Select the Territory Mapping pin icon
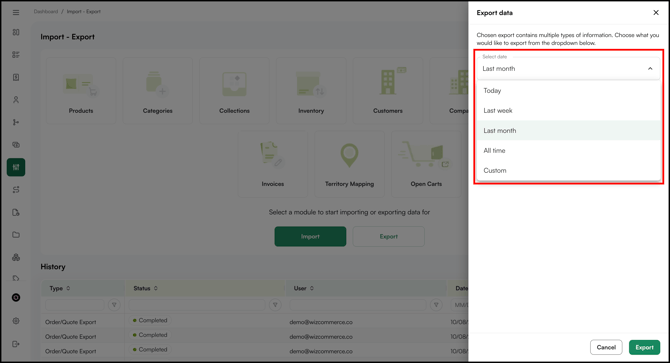The width and height of the screenshot is (670, 363). coord(349,155)
